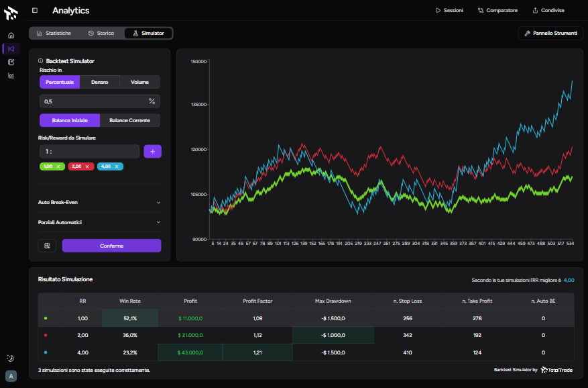Click the 36,0% win rate cell
The width and height of the screenshot is (588, 388).
130,335
